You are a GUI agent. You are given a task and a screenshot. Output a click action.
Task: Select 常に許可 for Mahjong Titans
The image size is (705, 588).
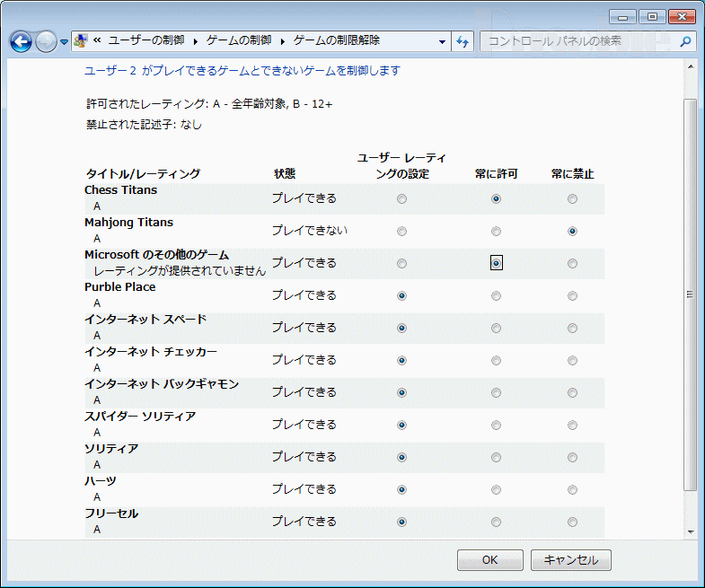point(496,231)
